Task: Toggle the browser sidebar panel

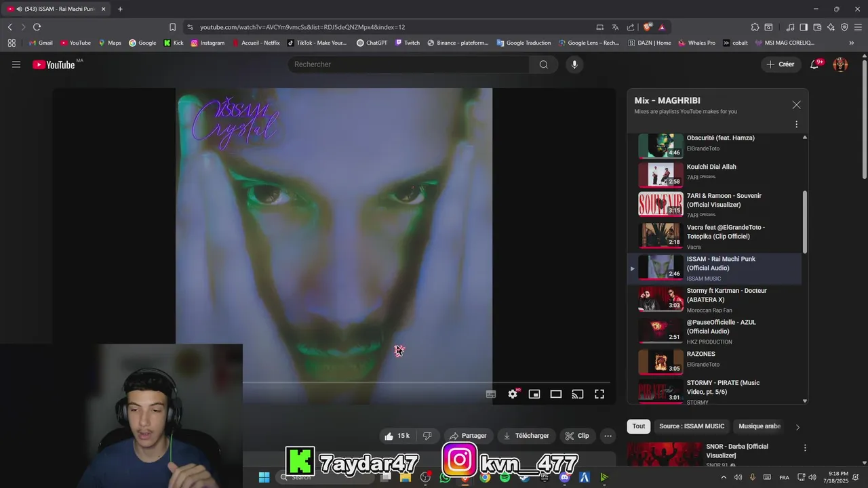Action: 804,27
